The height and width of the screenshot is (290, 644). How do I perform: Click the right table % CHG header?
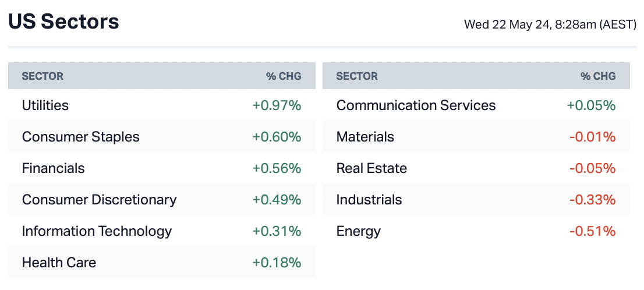(x=598, y=76)
